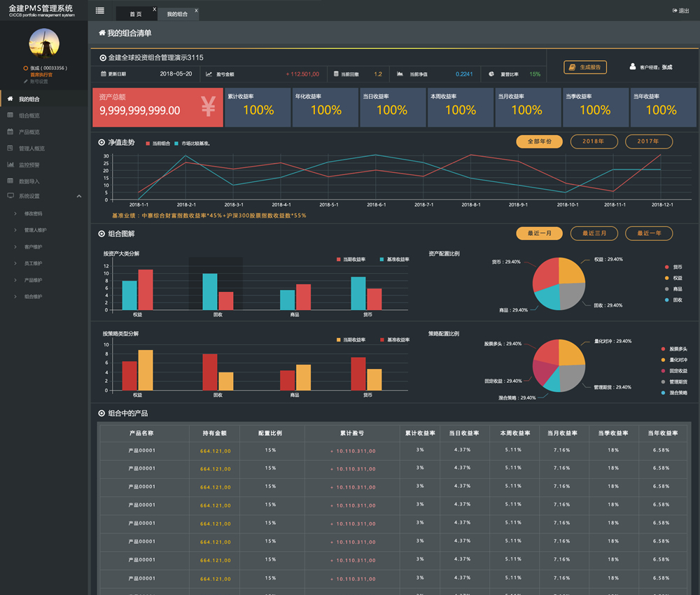
Task: Toggle 量化对冲 legend item in strategy pie
Action: point(663,360)
